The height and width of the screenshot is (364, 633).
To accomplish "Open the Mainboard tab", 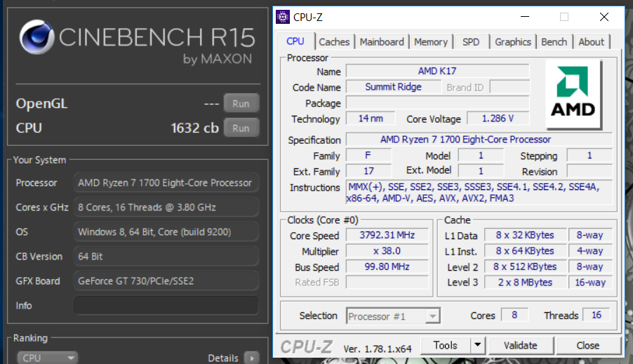I will (382, 42).
